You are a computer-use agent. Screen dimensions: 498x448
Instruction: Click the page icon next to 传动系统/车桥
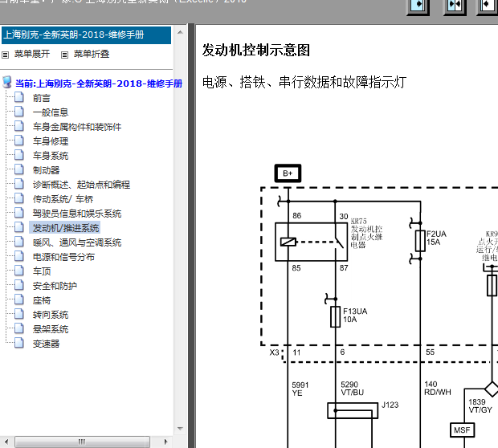[19, 198]
